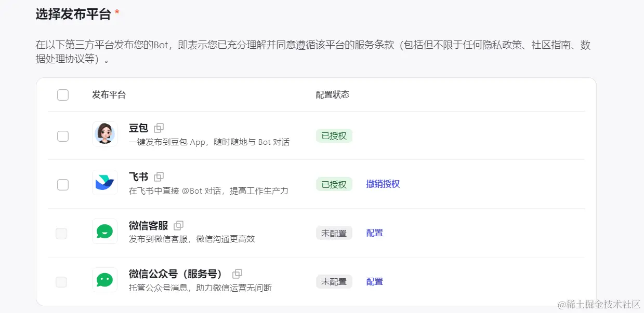Click the 微信客服 green icon
644x313 pixels.
104,232
